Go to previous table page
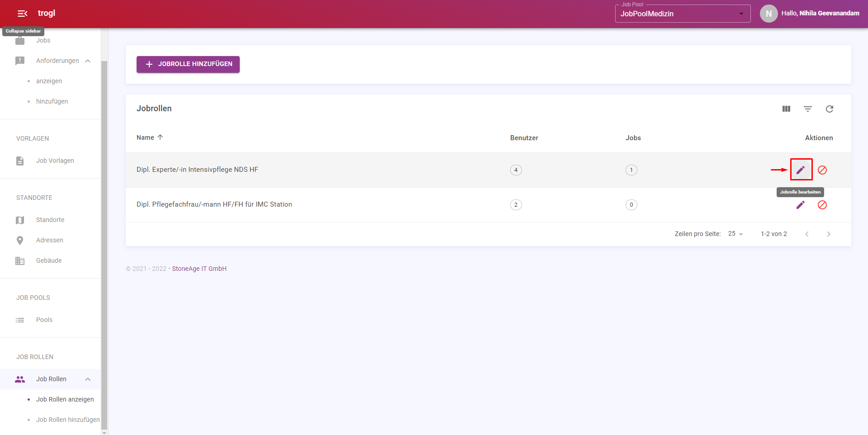 (x=807, y=234)
